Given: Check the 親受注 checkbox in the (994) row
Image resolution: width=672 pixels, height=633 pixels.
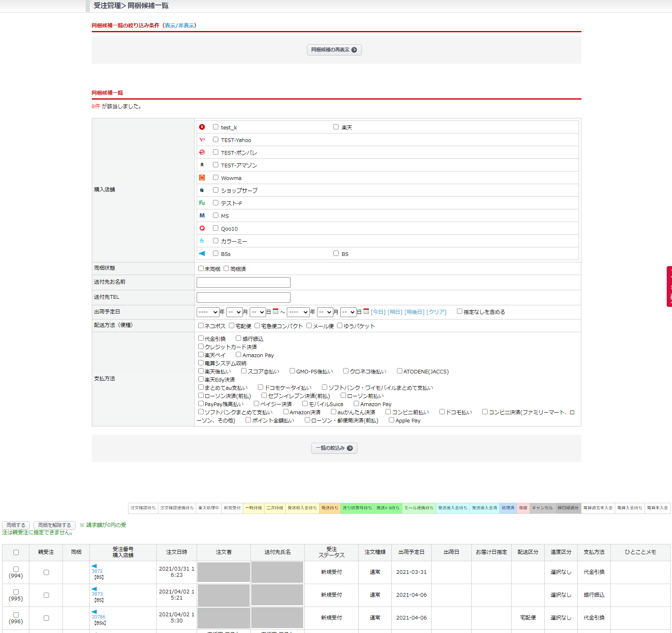Looking at the screenshot, I should [46, 573].
